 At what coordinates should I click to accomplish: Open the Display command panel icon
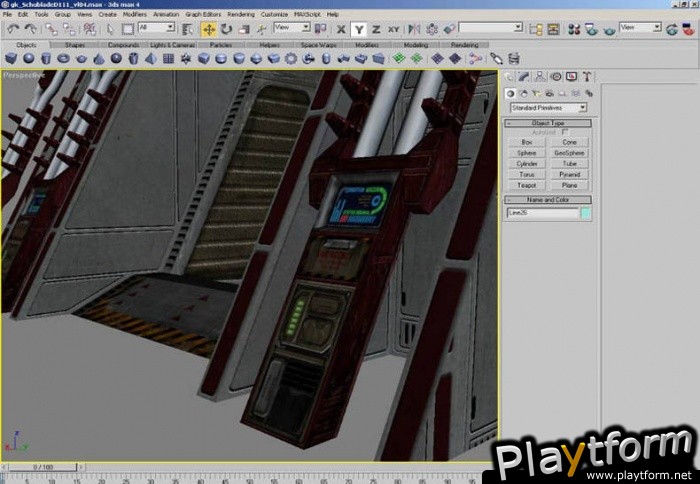572,76
